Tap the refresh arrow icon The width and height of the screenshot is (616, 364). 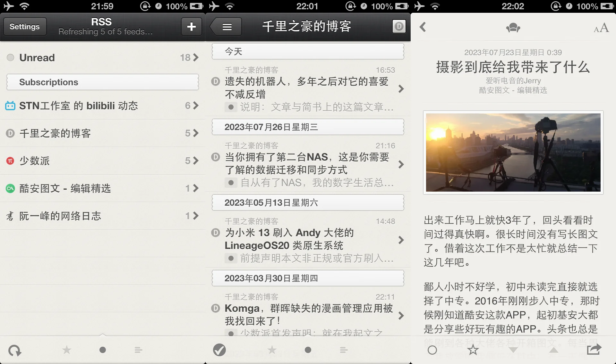point(14,350)
